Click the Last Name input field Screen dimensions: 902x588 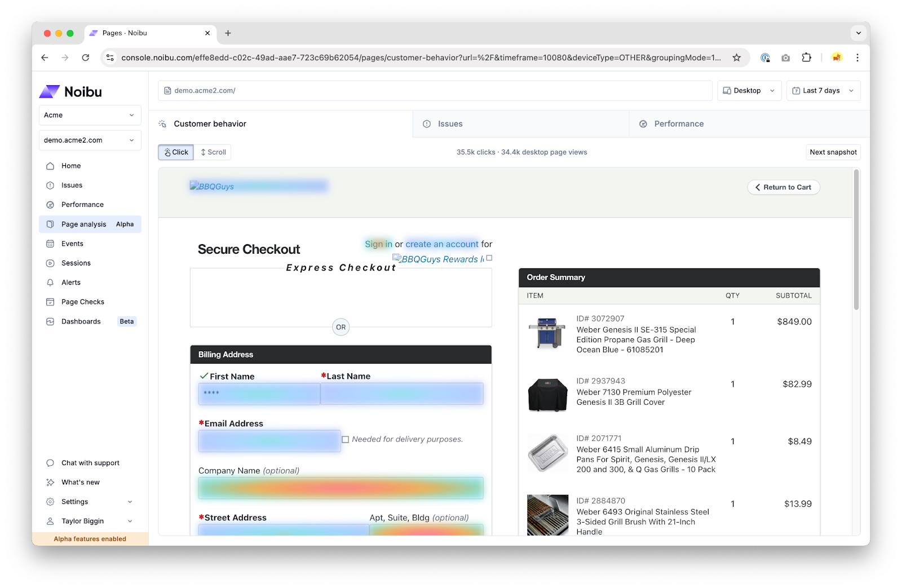click(402, 394)
